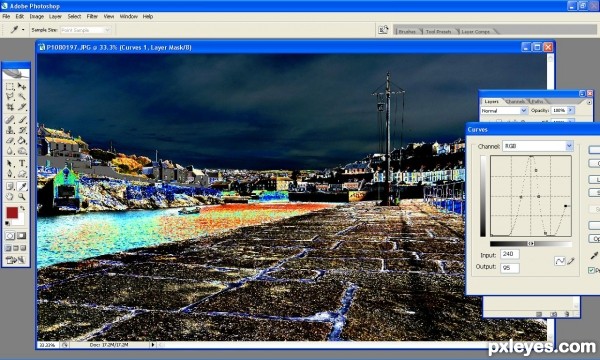Select the Move tool

(x=22, y=87)
